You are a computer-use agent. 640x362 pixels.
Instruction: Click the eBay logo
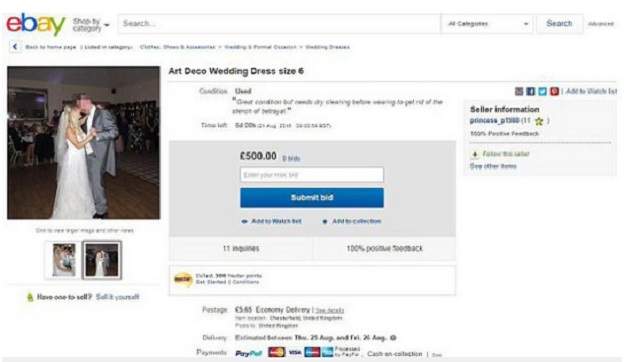tap(36, 24)
